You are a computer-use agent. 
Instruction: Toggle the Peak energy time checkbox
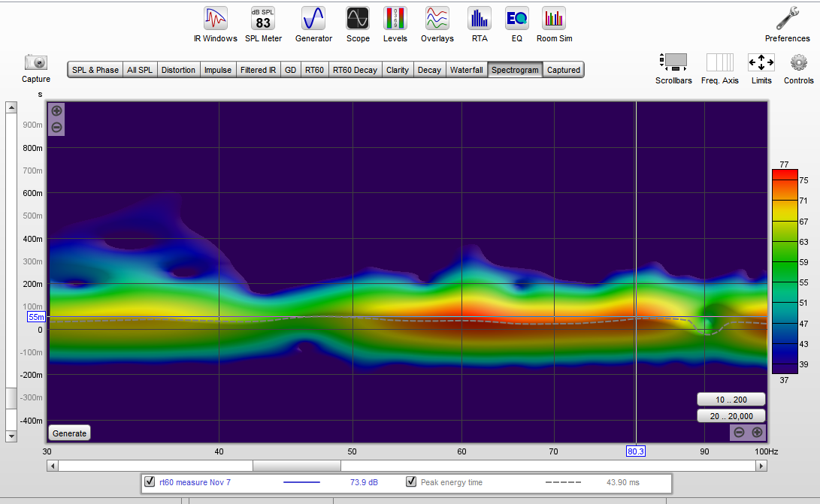tap(411, 482)
